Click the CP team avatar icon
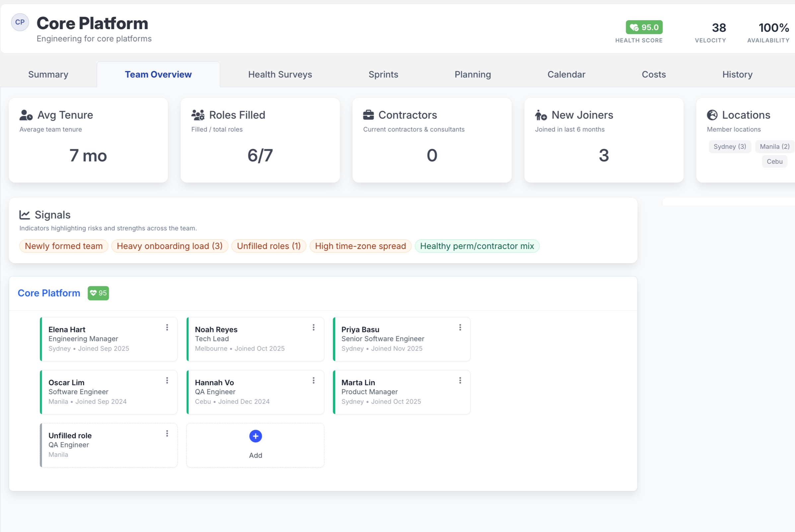The width and height of the screenshot is (795, 532). point(20,23)
